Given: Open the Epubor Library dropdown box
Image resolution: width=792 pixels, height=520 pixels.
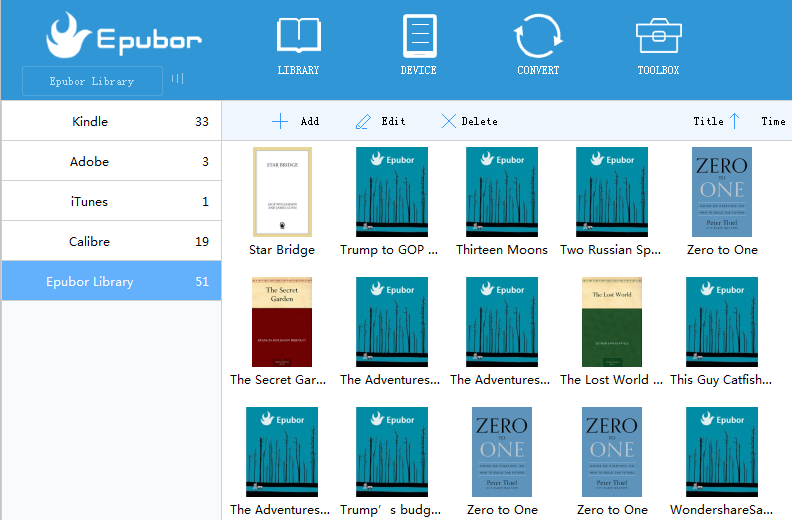Looking at the screenshot, I should (92, 81).
